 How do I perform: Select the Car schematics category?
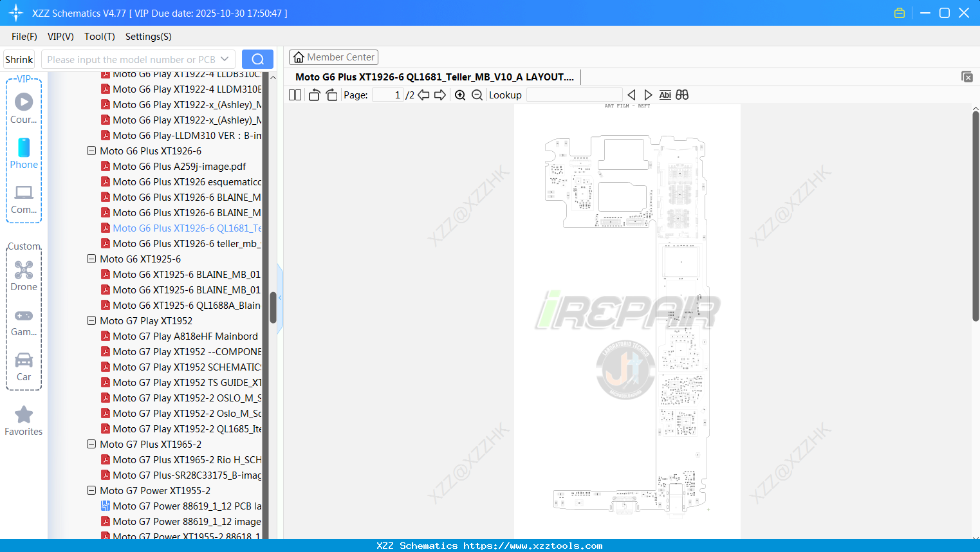tap(24, 367)
